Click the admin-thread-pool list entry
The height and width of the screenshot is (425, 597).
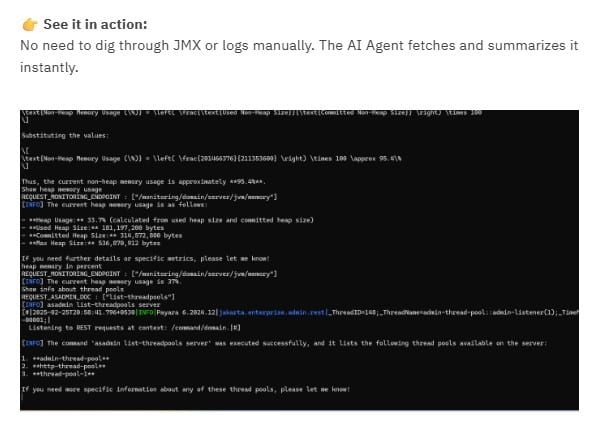click(65, 358)
